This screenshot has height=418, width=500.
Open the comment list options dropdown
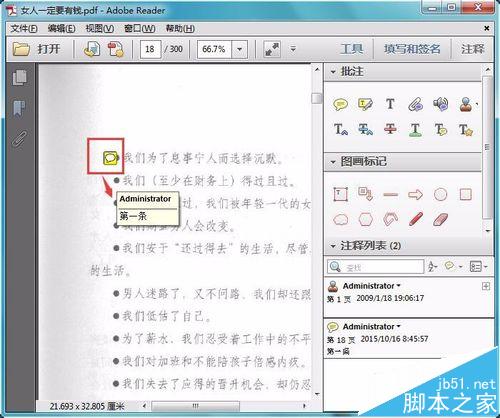(478, 267)
